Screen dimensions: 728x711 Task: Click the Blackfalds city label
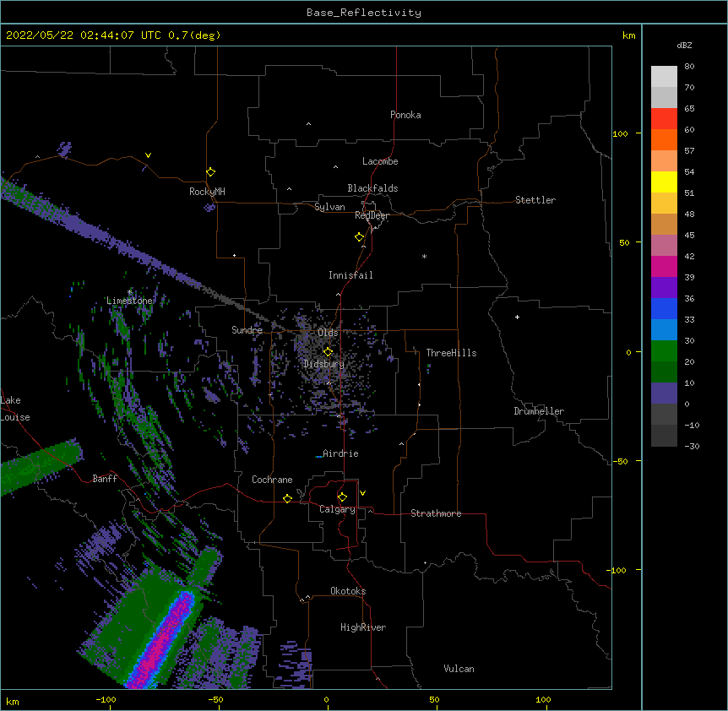(372, 188)
